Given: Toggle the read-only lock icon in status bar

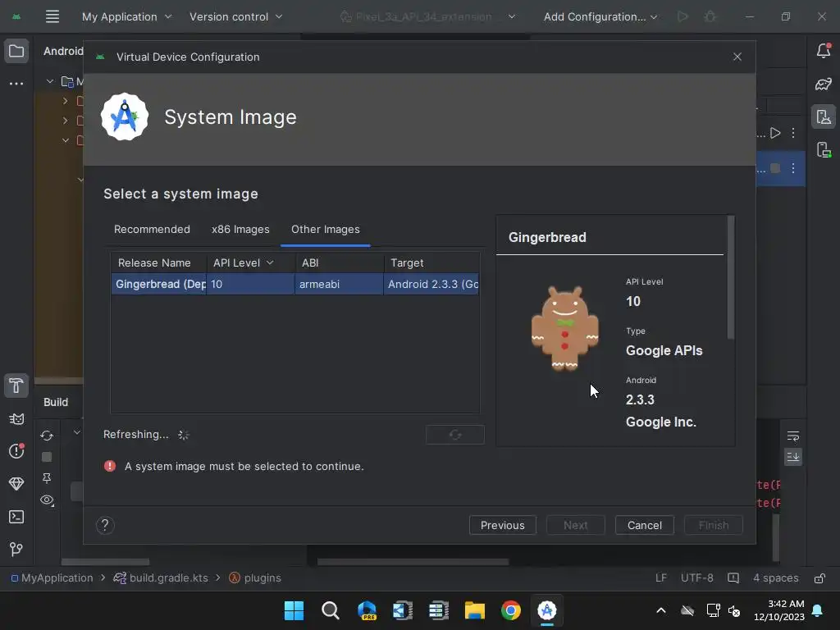Looking at the screenshot, I should pos(819,578).
